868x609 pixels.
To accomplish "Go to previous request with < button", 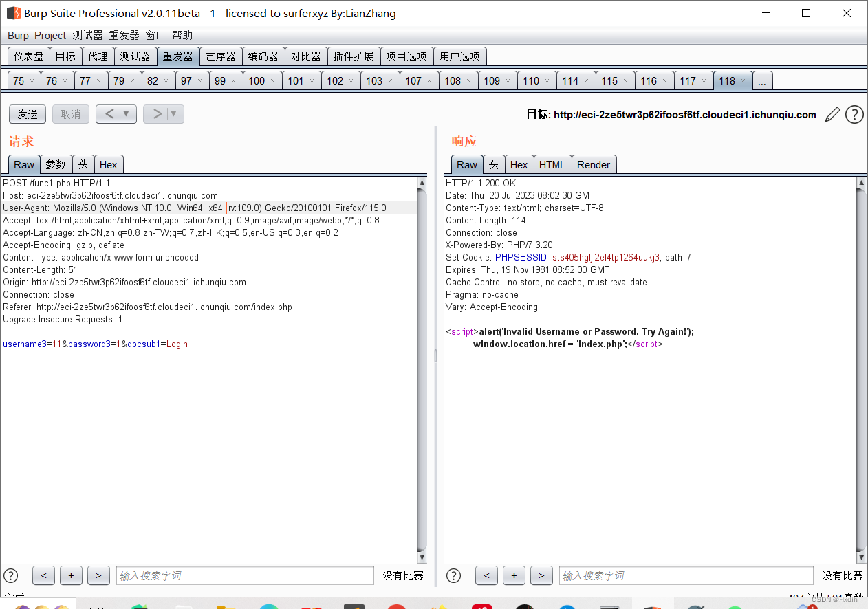I will pyautogui.click(x=109, y=114).
